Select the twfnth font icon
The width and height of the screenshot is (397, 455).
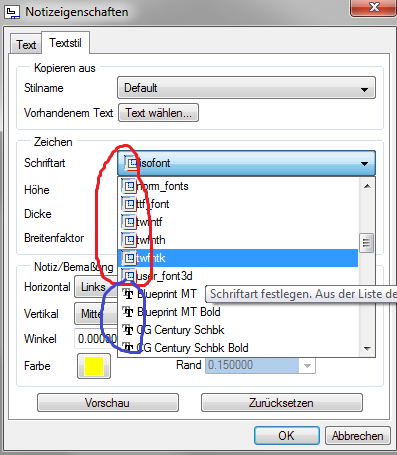(129, 240)
